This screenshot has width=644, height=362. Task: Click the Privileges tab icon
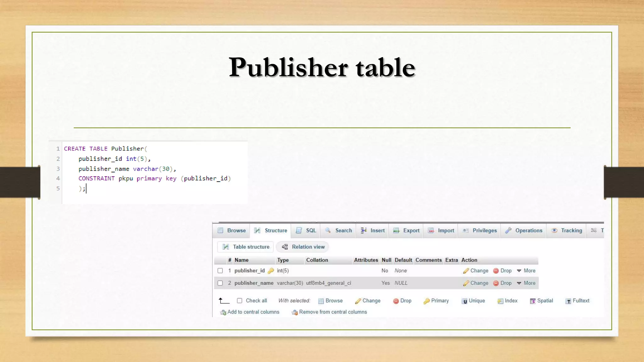click(466, 230)
